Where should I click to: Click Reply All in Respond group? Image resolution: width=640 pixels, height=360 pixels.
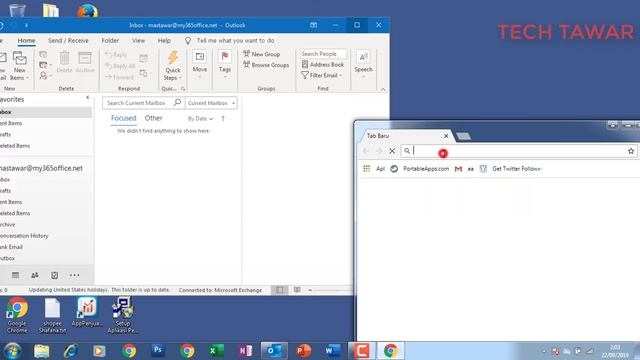coord(120,66)
